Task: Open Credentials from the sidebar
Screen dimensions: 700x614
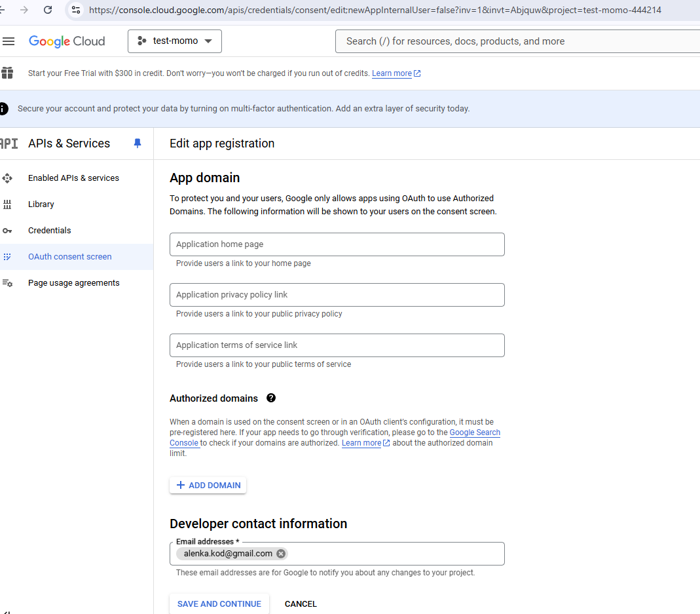Action: pos(49,231)
